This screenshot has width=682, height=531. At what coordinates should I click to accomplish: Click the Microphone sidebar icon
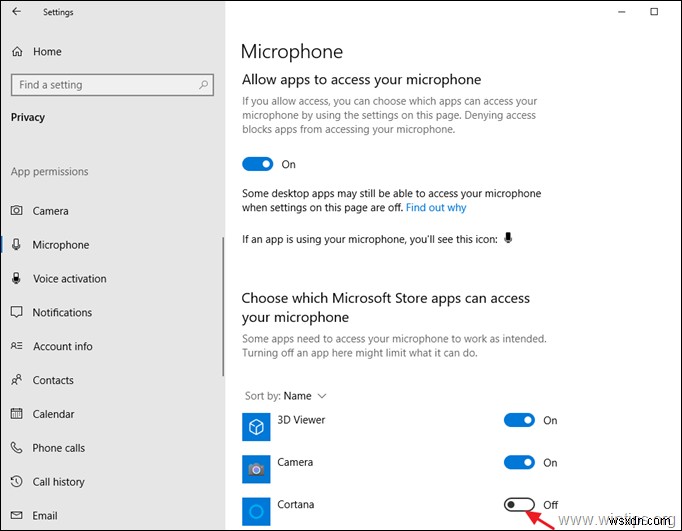16,244
